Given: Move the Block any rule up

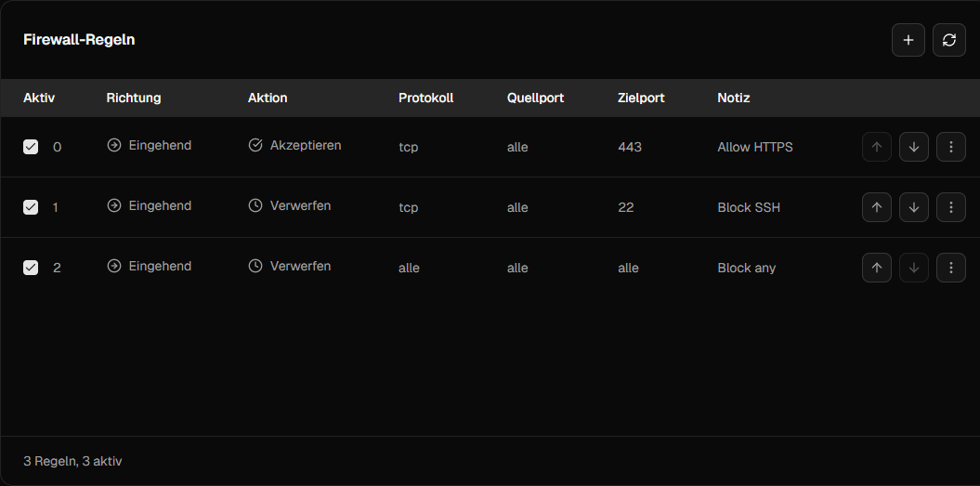Looking at the screenshot, I should 877,268.
